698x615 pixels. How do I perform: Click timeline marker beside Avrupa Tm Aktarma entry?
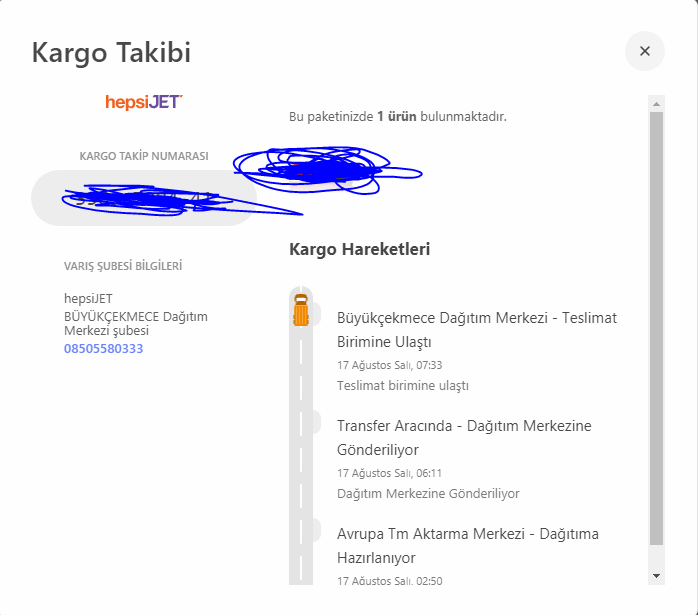tap(314, 530)
